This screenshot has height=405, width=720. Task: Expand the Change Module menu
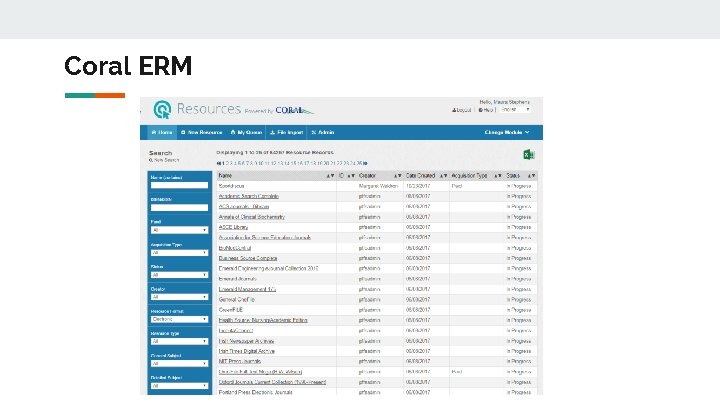click(x=507, y=132)
